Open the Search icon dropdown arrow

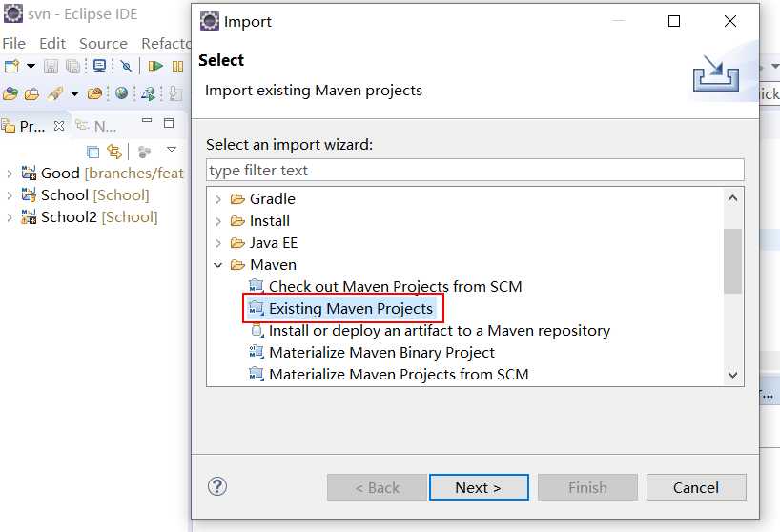point(74,93)
